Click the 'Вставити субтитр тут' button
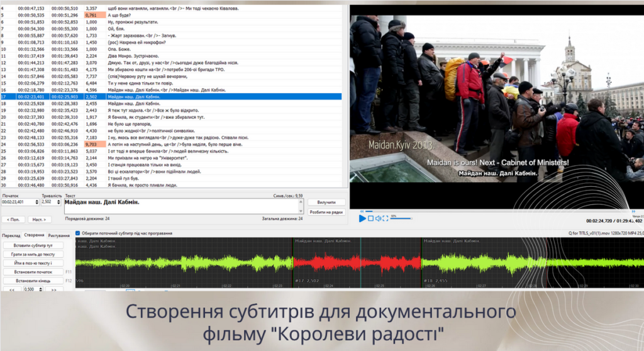Viewport: 644px width, 351px height. (33, 245)
